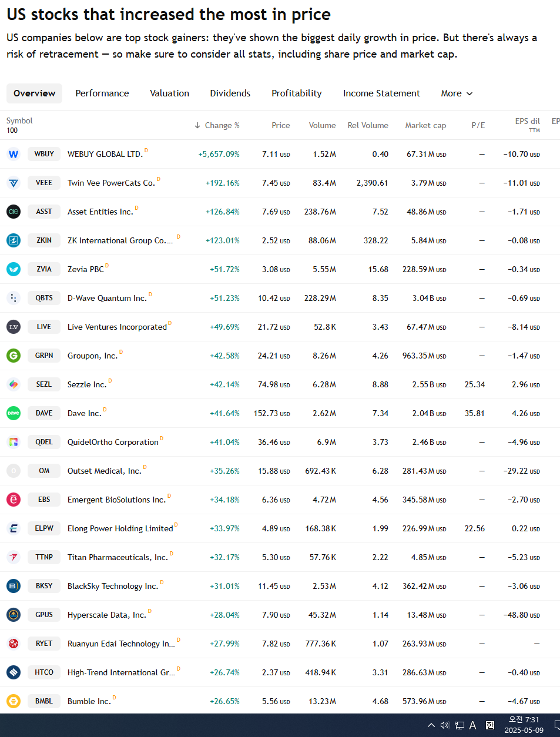Switch the Korean IME language indicator
560x737 pixels.
[x=490, y=725]
